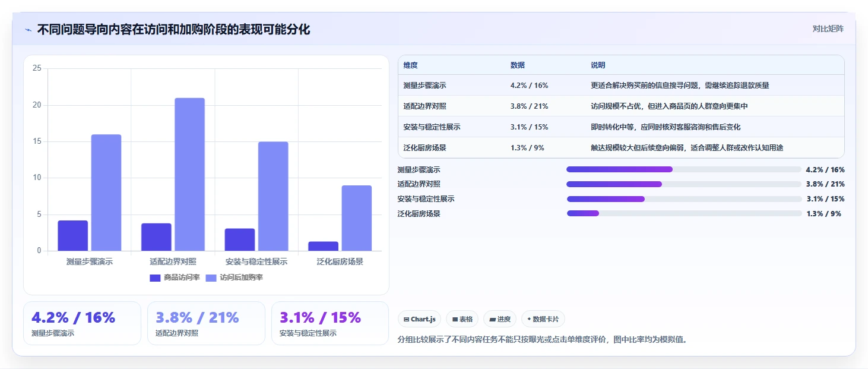The width and height of the screenshot is (868, 369).
Task: Click the 商品访问率 bar for 测量步骤演示
Action: (73, 235)
